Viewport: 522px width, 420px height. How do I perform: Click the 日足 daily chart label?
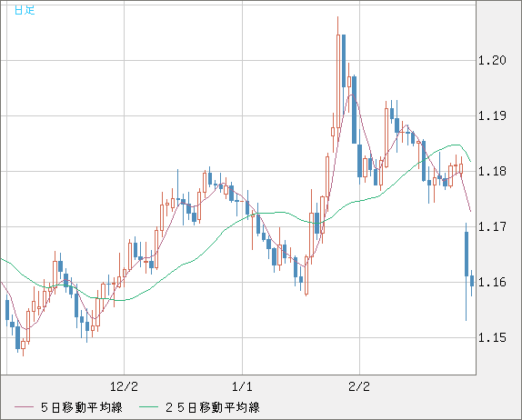coord(25,10)
